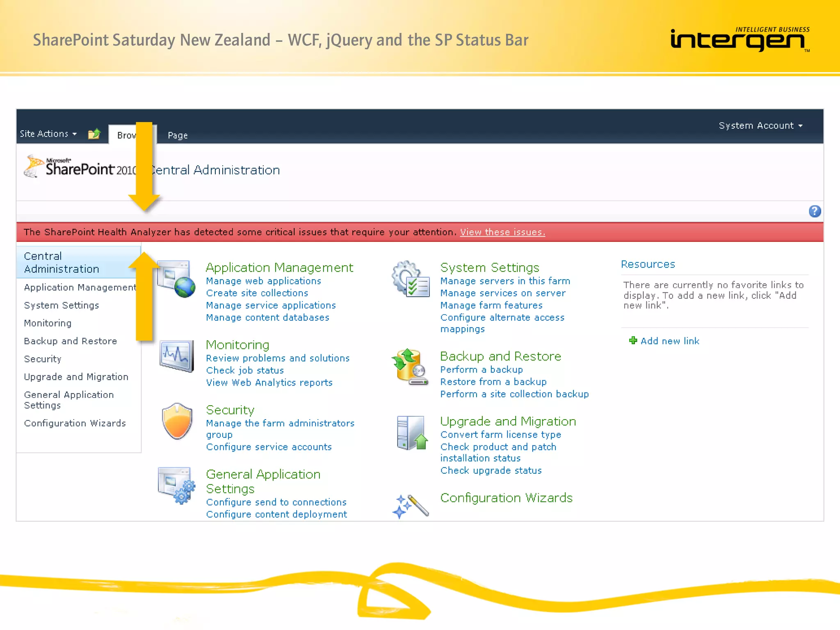
Task: Open the System Account dropdown
Action: click(x=760, y=126)
